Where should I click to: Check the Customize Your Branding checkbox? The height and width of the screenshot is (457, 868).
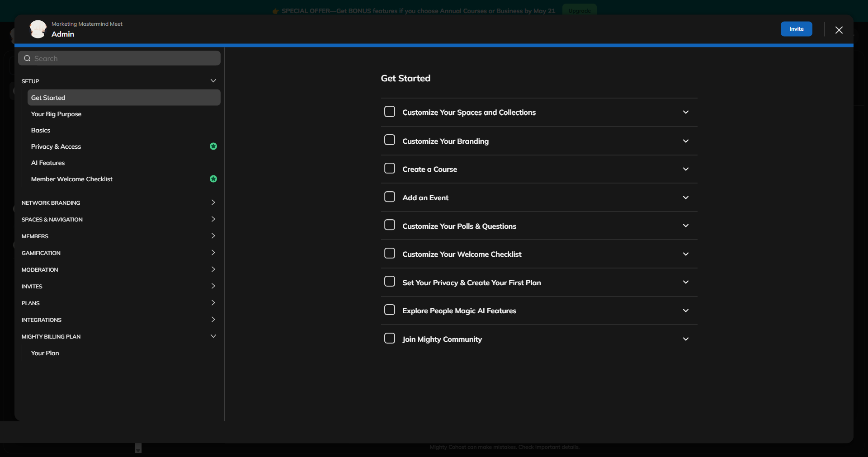tap(389, 140)
